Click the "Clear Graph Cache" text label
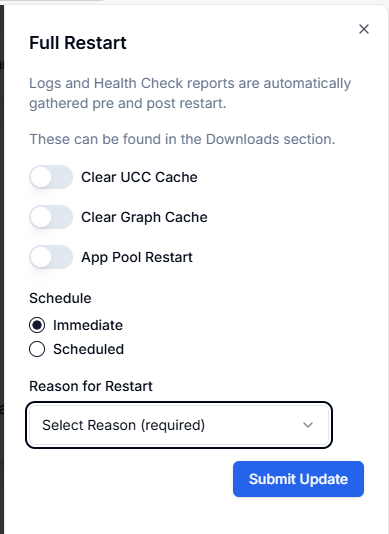This screenshot has height=534, width=389. tap(144, 217)
